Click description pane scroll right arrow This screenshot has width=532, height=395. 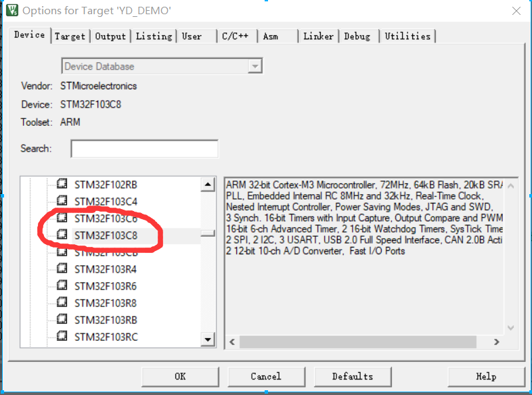(x=496, y=342)
